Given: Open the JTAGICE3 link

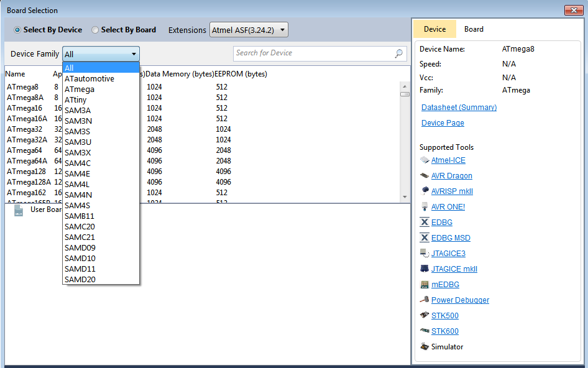Looking at the screenshot, I should pos(448,253).
